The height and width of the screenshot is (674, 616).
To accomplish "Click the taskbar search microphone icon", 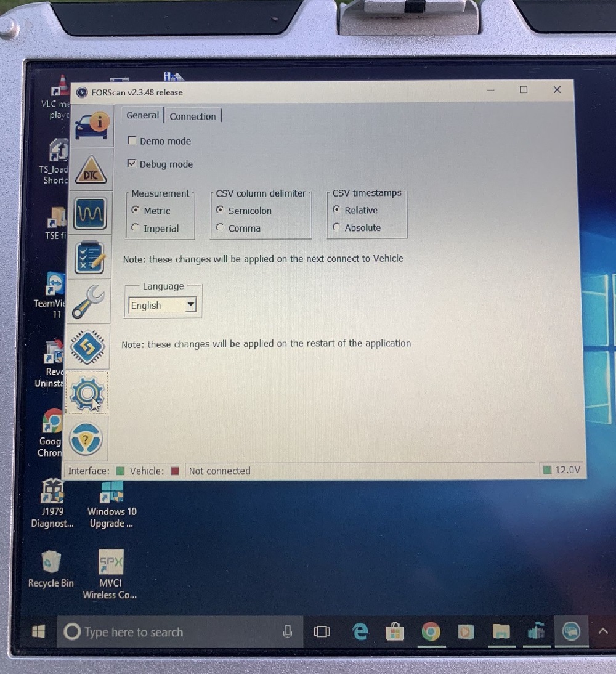I will tap(288, 631).
